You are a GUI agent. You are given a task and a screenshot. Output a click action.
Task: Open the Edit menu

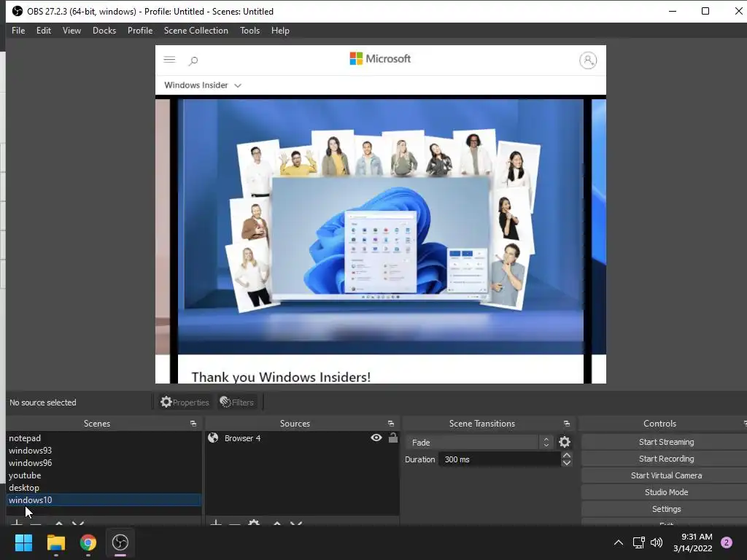coord(43,31)
